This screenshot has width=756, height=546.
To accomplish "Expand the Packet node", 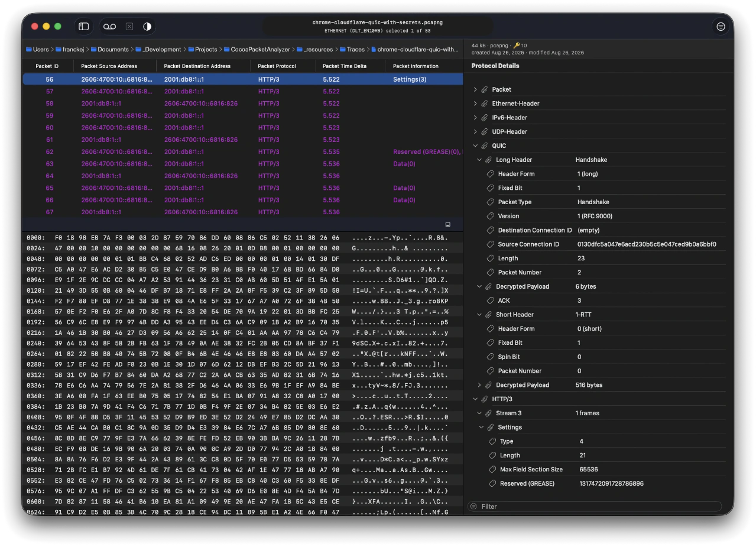I will (475, 89).
